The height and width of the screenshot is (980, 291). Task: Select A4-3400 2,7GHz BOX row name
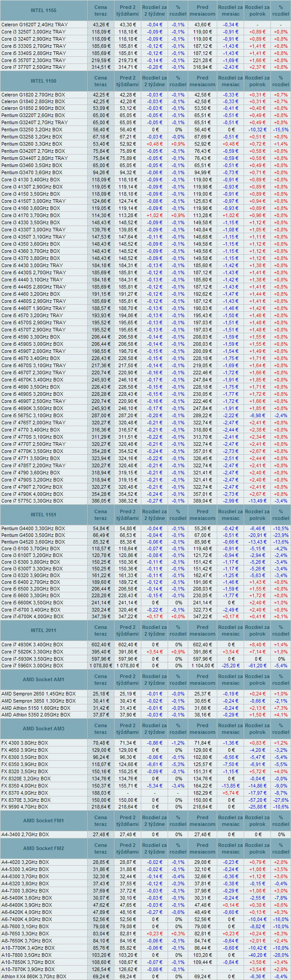point(25,834)
